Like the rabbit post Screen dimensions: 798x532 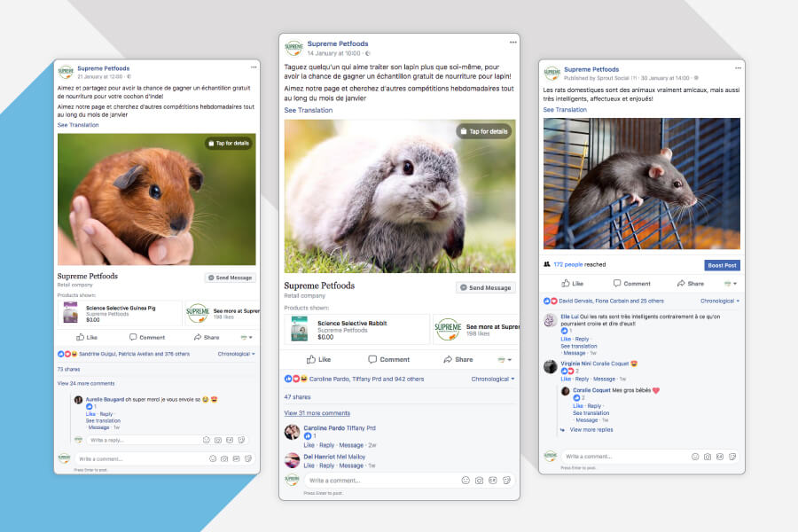coord(318,359)
